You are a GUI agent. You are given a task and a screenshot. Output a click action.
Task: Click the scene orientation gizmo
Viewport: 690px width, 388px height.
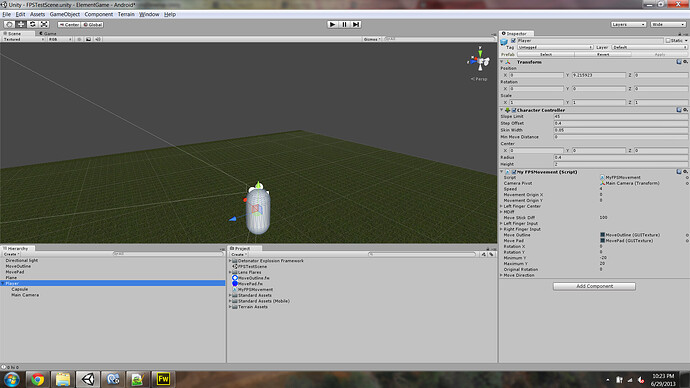tap(479, 60)
